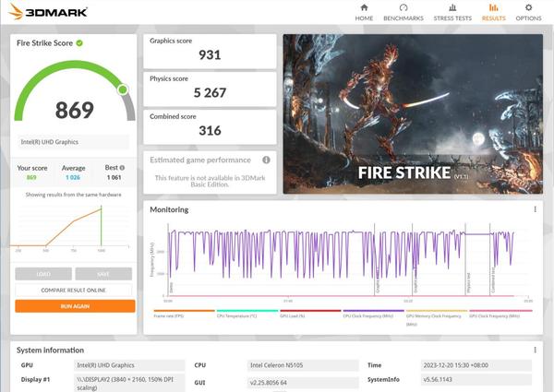Click the Save button

coord(103,274)
